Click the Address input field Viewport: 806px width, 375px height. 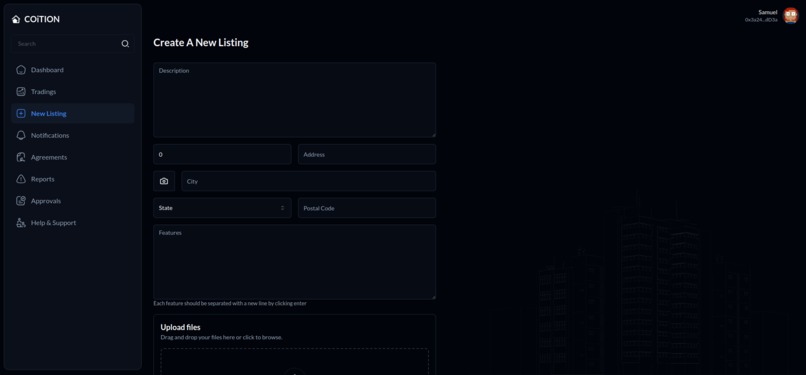coord(367,154)
